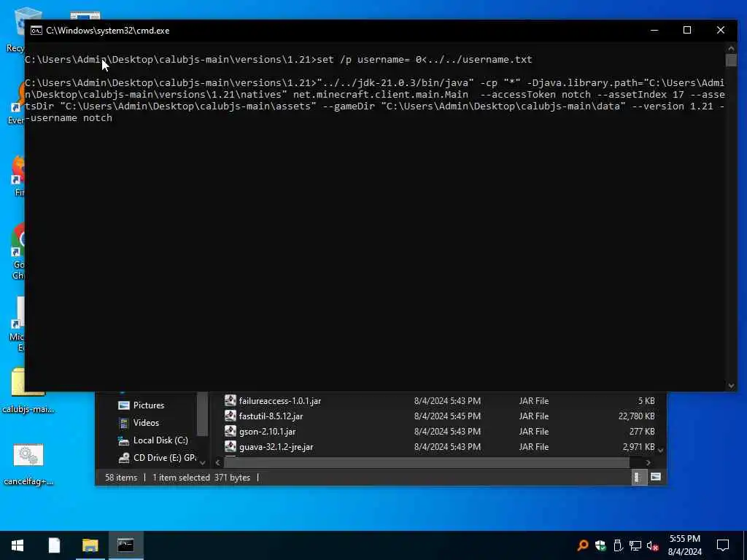The image size is (747, 560).
Task: Open the orange magnifier tray icon
Action: tap(582, 545)
